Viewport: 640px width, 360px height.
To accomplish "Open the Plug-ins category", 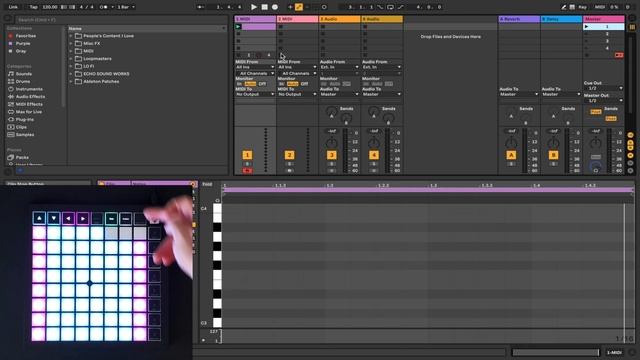I will [24, 120].
